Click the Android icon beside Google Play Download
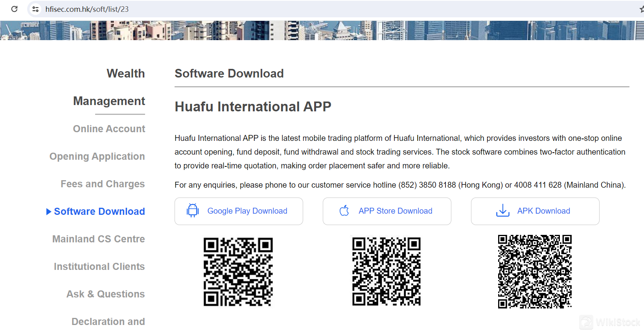 pos(193,211)
